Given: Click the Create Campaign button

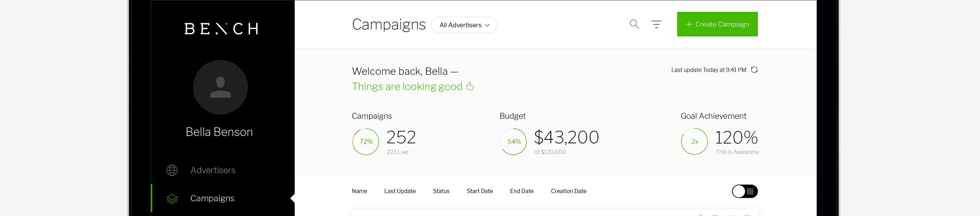Looking at the screenshot, I should (717, 24).
